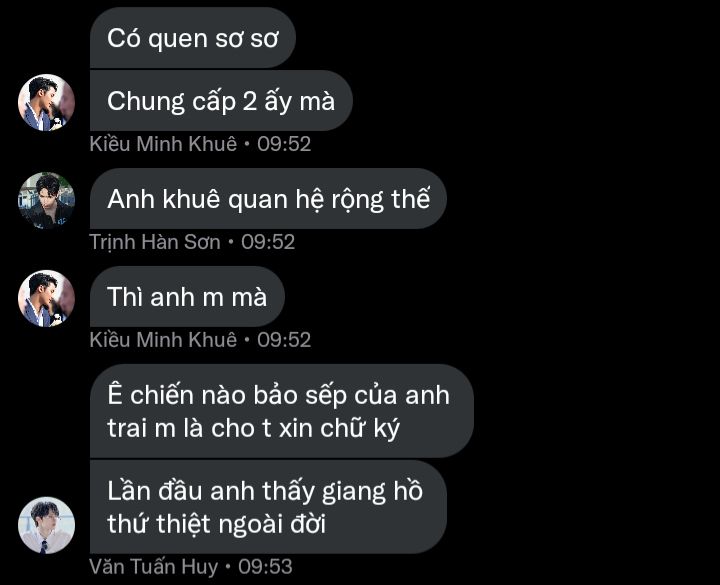Click the sender name Văn Tuấn Huy
The image size is (720, 585).
[x=153, y=566]
